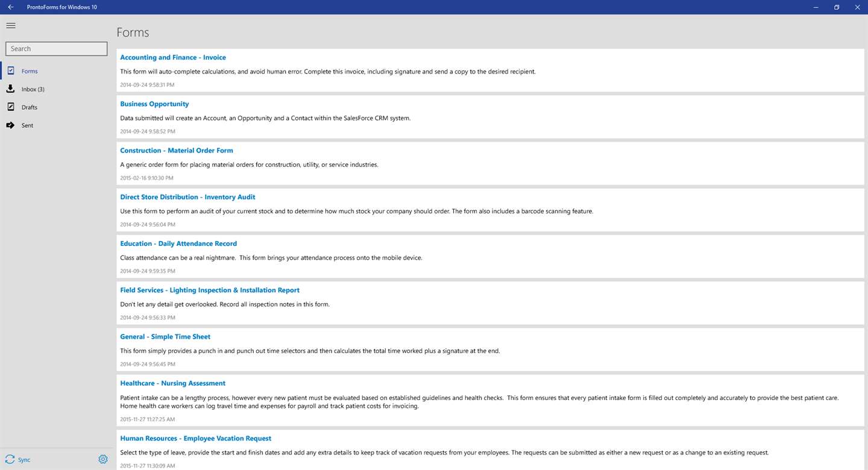The image size is (868, 470).
Task: Click timestamp 2014-09-24 9:56:45 PM
Action: [148, 364]
